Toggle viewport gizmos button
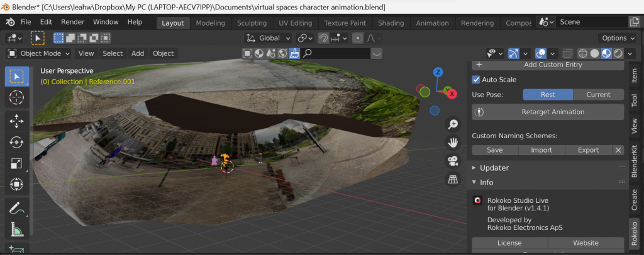Viewport: 644px width, 255px height. pyautogui.click(x=513, y=53)
